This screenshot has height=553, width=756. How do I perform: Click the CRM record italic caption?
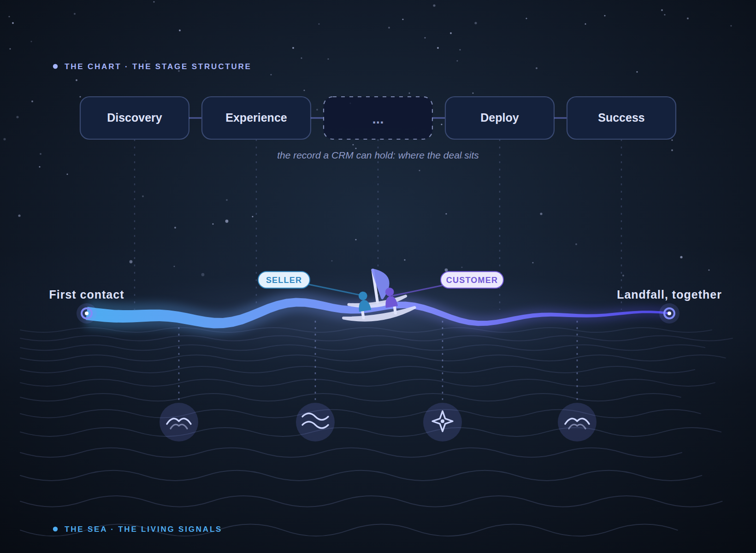click(x=378, y=155)
